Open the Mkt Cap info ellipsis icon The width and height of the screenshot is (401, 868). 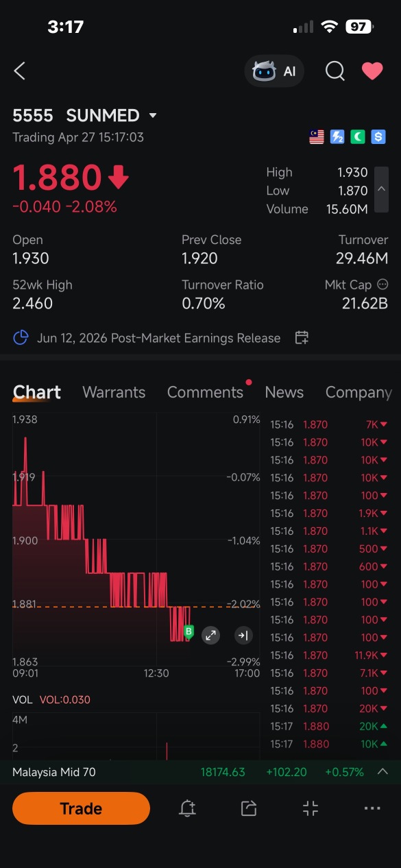click(x=382, y=285)
